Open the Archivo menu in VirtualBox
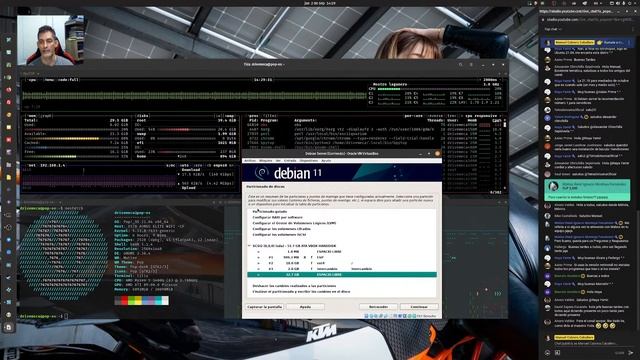The height and width of the screenshot is (360, 640). point(249,160)
